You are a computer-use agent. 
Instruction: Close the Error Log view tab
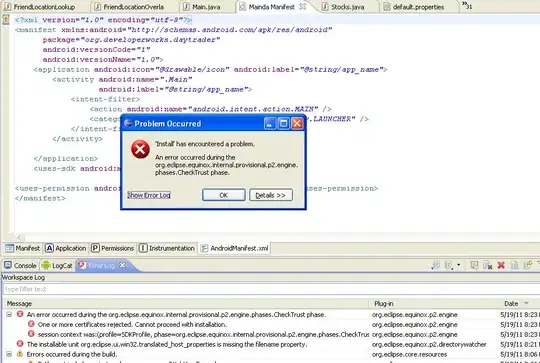click(x=122, y=265)
